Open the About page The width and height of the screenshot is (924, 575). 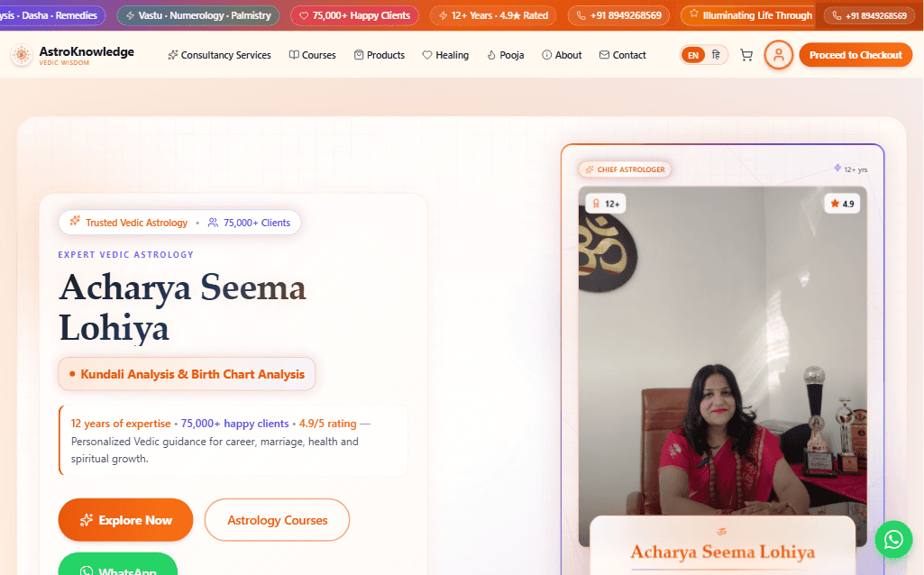(562, 55)
